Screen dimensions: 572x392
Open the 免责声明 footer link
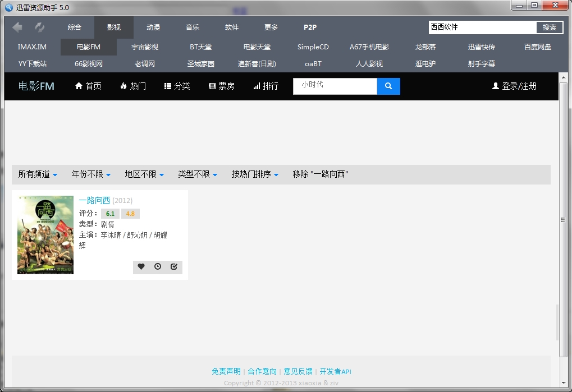pyautogui.click(x=226, y=371)
